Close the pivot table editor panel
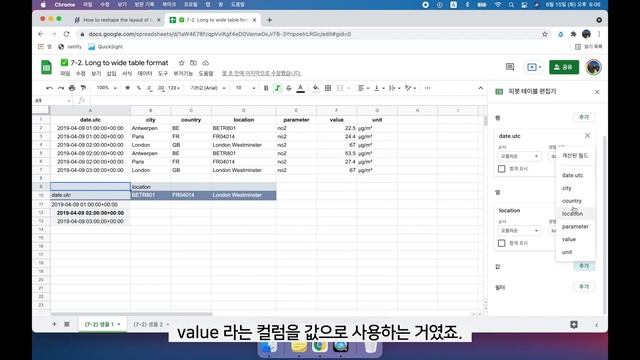The width and height of the screenshot is (640, 360). pos(597,92)
